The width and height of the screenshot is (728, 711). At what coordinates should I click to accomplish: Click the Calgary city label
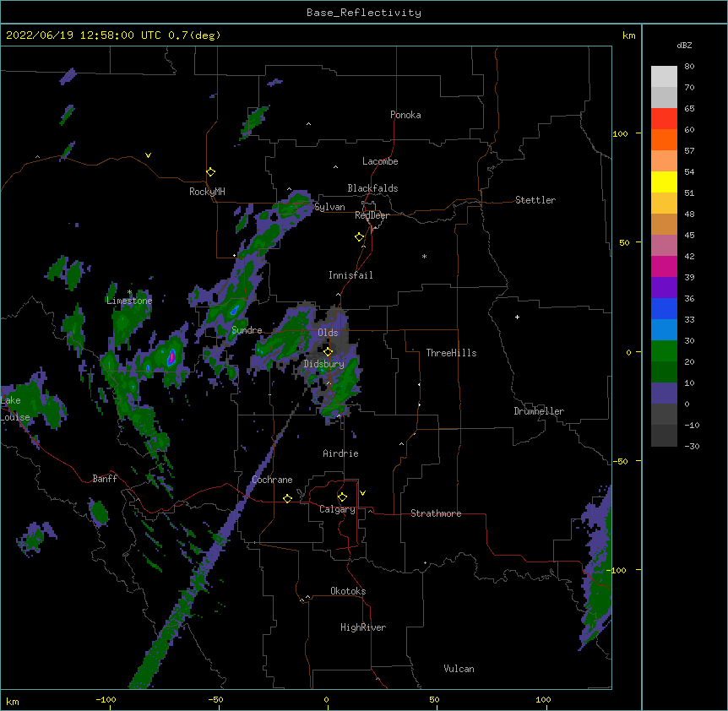(x=337, y=509)
